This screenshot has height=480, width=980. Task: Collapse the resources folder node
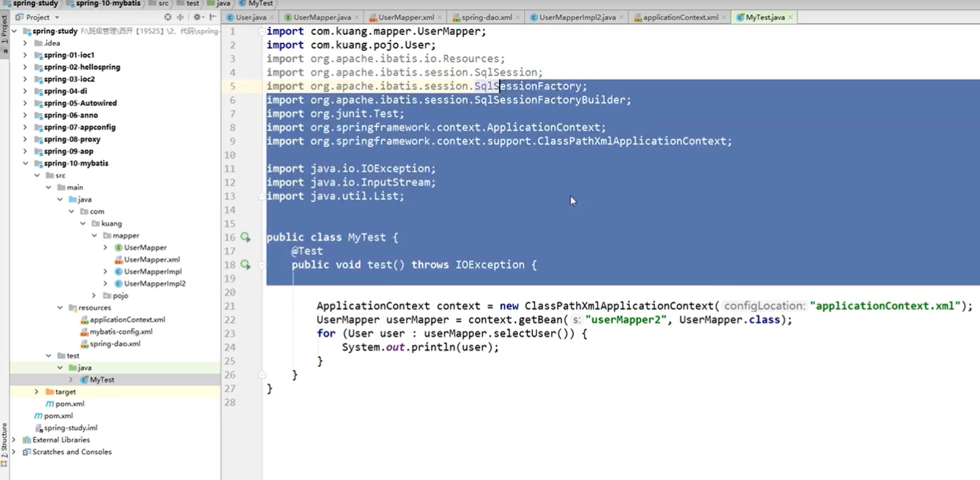click(59, 307)
